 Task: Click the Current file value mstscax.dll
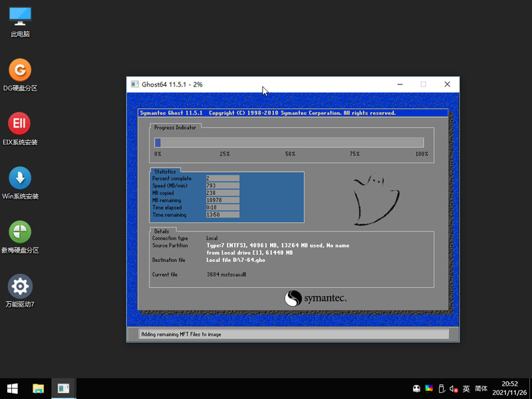point(227,275)
